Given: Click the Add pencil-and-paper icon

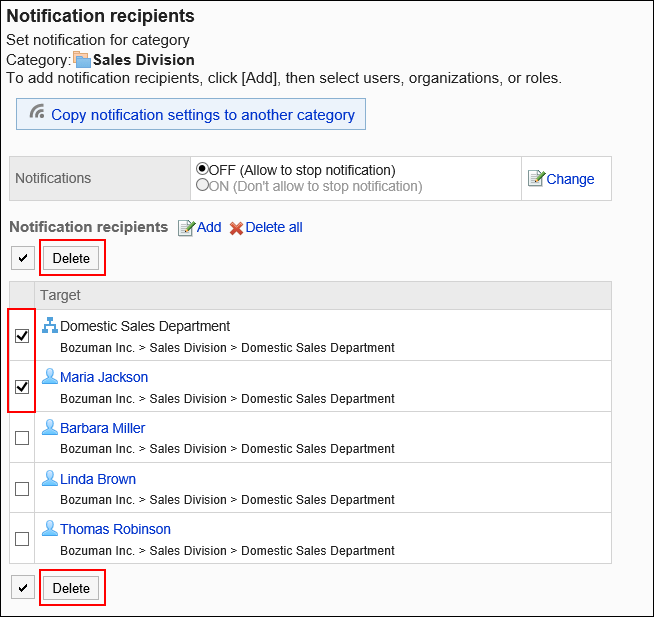Looking at the screenshot, I should 186,228.
